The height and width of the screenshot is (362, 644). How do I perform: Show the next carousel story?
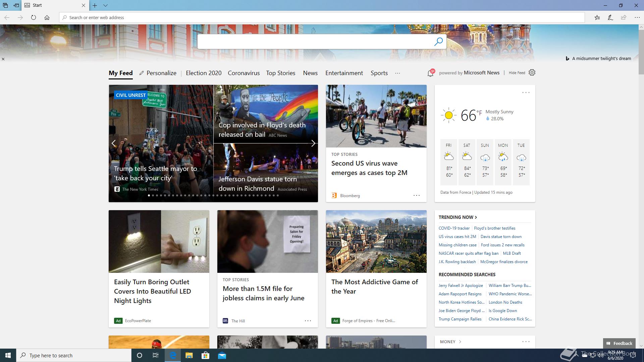coord(313,143)
